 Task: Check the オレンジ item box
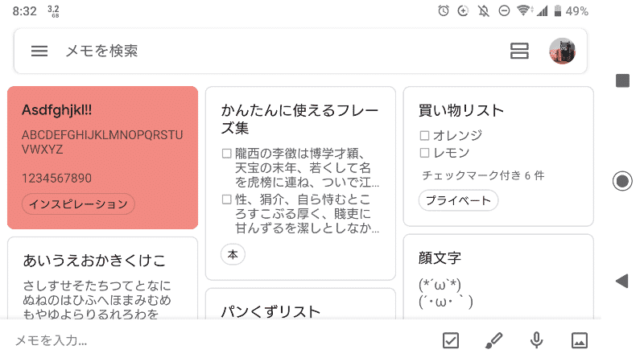tap(425, 135)
